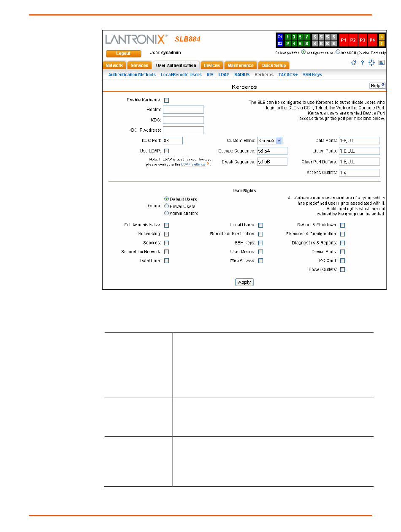Choose green device port 3
Screen dimensions: 401x532
point(294,37)
